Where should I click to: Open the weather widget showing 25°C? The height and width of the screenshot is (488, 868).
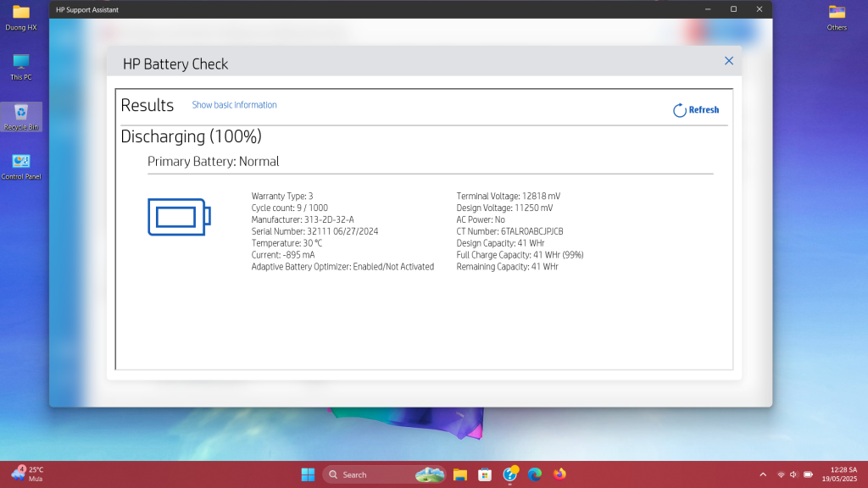[26, 474]
